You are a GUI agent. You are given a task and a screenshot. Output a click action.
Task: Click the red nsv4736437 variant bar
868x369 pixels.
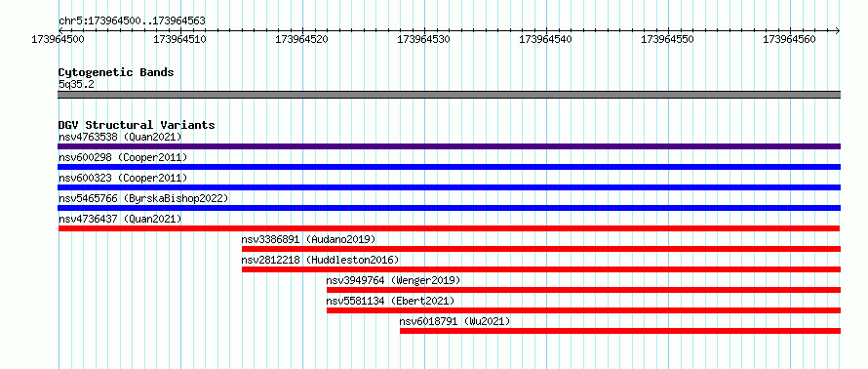[x=449, y=228]
